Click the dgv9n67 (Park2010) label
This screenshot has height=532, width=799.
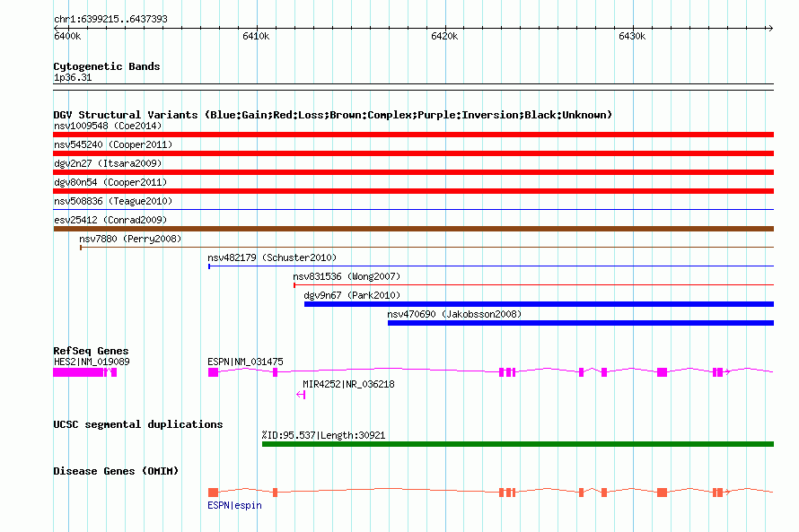(x=352, y=295)
